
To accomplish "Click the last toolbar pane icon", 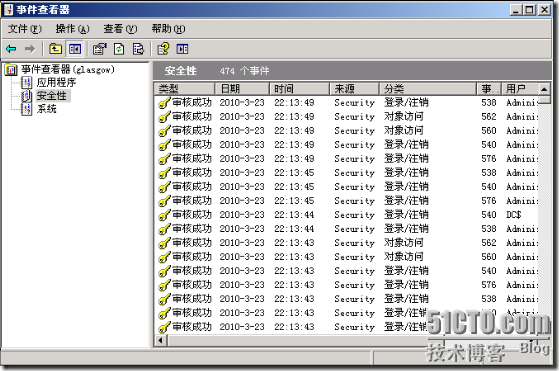I will [x=182, y=49].
